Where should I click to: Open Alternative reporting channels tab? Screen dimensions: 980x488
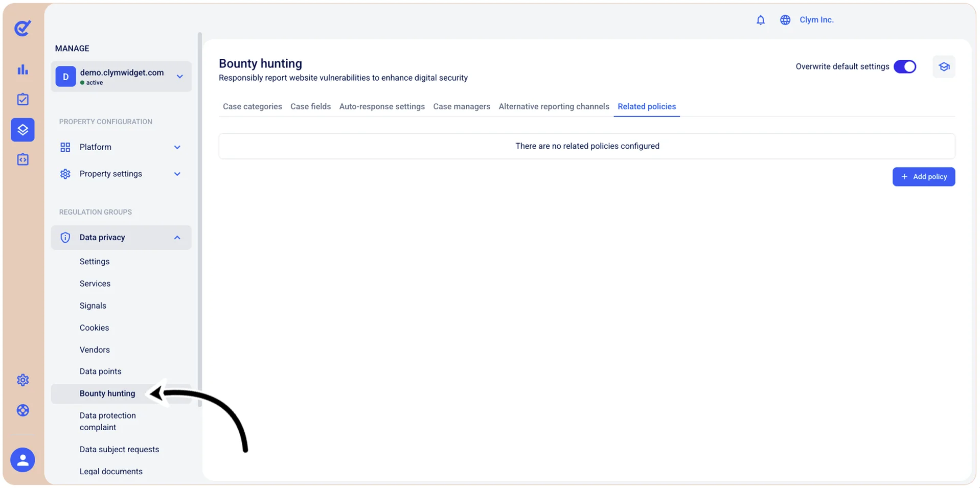(554, 106)
